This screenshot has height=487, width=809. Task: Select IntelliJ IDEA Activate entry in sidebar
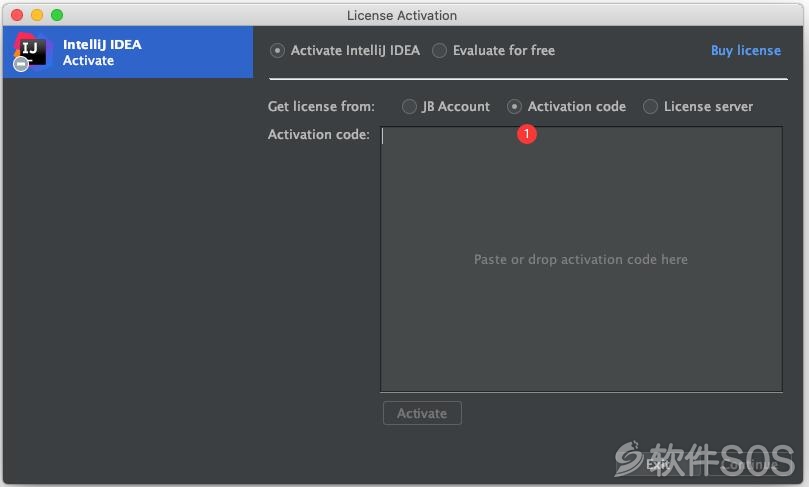tap(128, 52)
